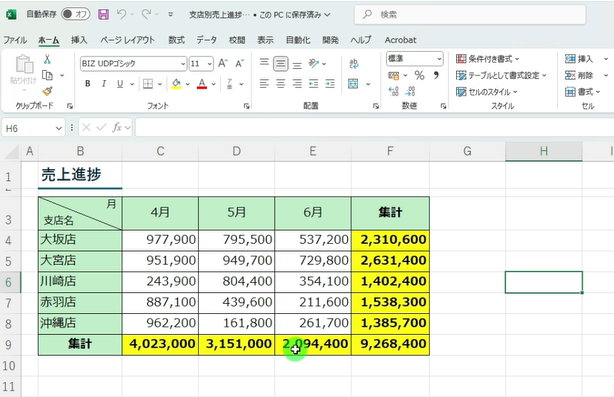
Task: Click the text orientation icon
Action: click(314, 63)
